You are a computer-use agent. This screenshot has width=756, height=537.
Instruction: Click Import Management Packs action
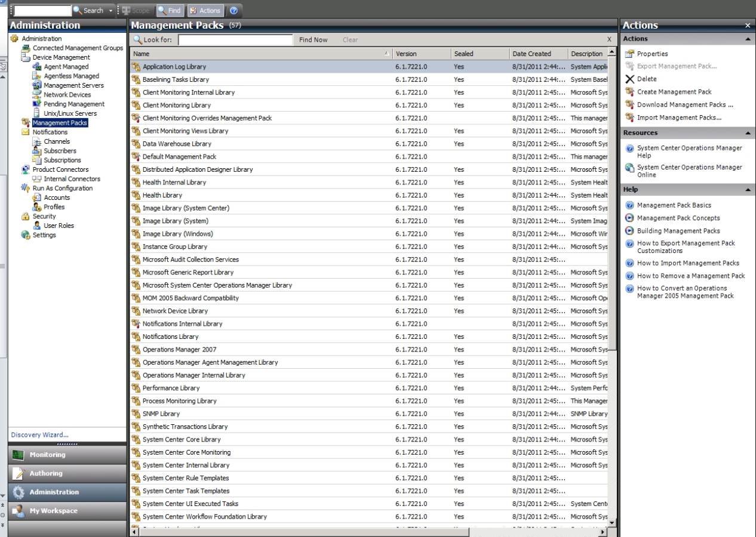(679, 118)
